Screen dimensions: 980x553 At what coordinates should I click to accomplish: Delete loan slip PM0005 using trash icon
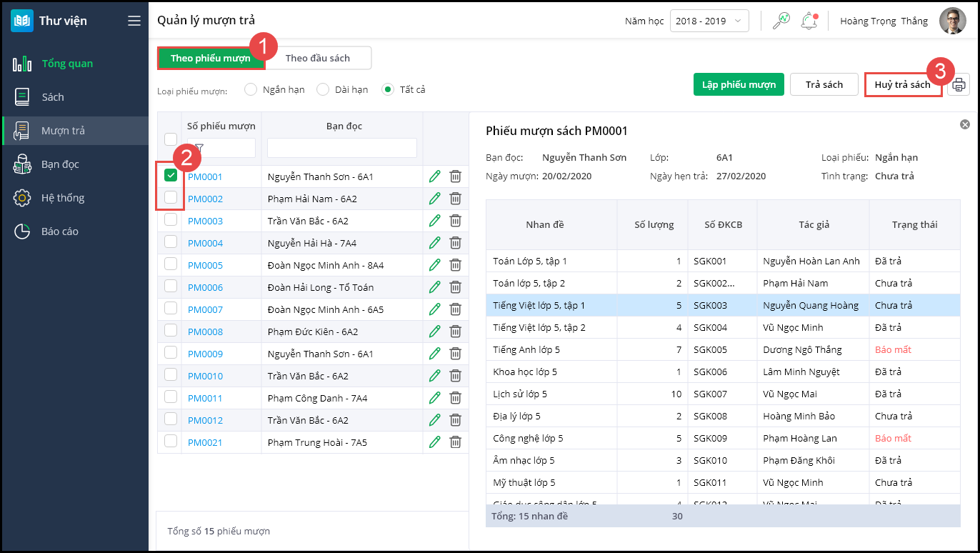click(455, 265)
